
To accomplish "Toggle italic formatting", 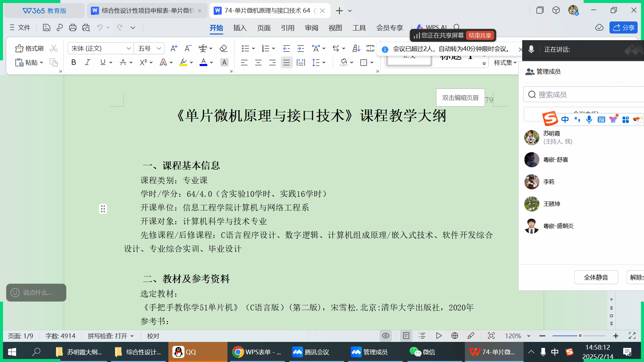I will point(88,62).
